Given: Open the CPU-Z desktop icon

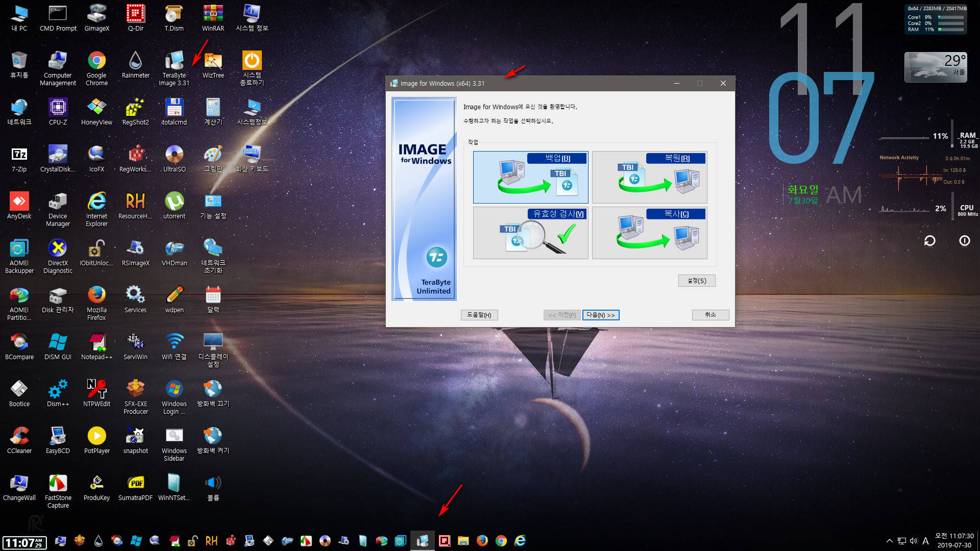Looking at the screenshot, I should pyautogui.click(x=58, y=112).
